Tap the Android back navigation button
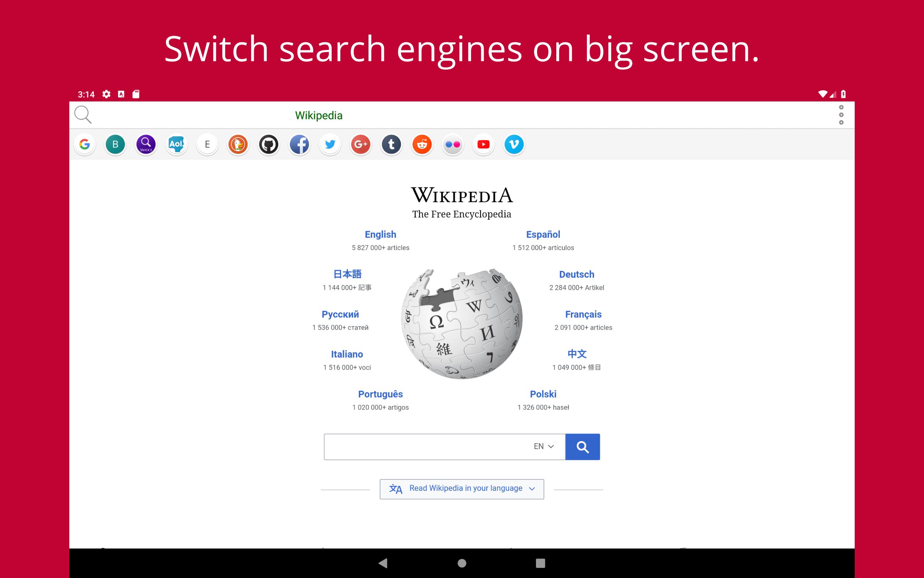The image size is (924, 578). point(383,563)
